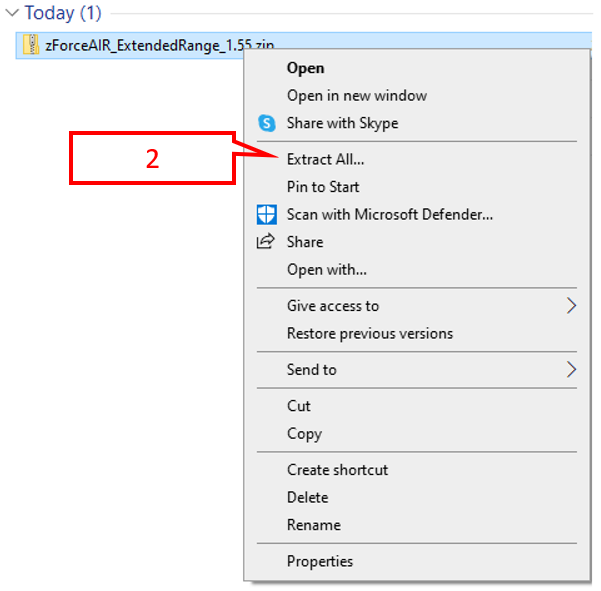Choose Delete from context menu
Viewport: 601px width, 591px height.
tap(307, 497)
